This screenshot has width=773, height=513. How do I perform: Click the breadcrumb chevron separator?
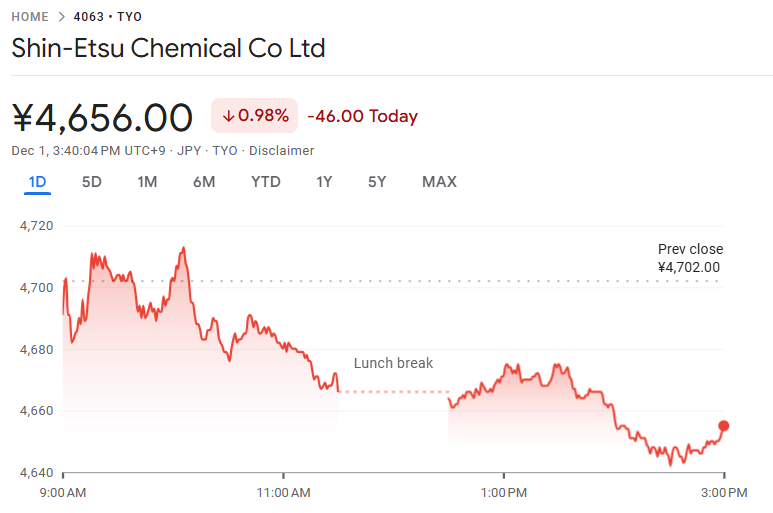tap(61, 16)
